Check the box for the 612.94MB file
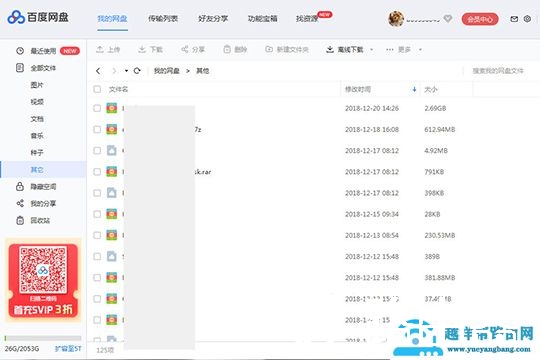This screenshot has width=540, height=360. tap(97, 129)
